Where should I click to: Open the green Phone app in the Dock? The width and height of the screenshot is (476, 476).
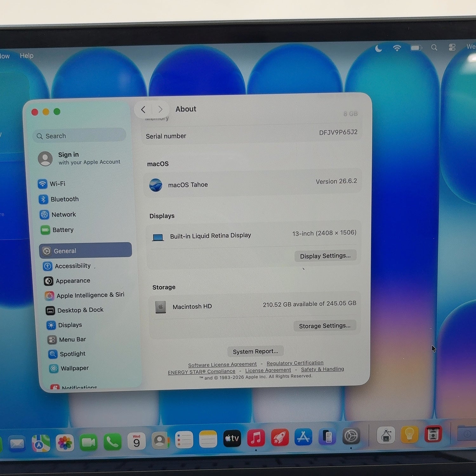112,441
